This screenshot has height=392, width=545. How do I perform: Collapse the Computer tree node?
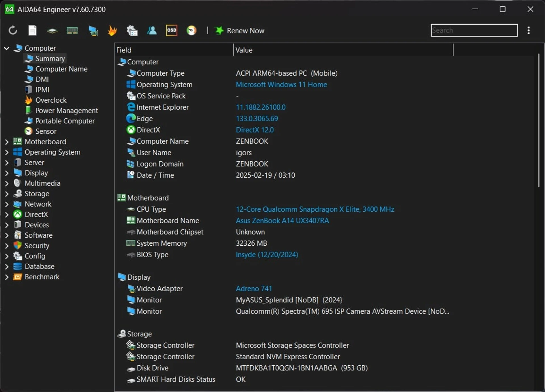point(7,48)
